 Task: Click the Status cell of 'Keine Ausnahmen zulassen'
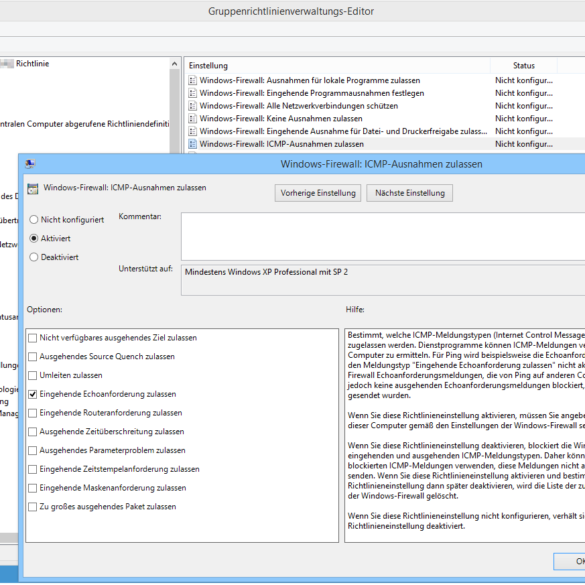click(x=524, y=118)
